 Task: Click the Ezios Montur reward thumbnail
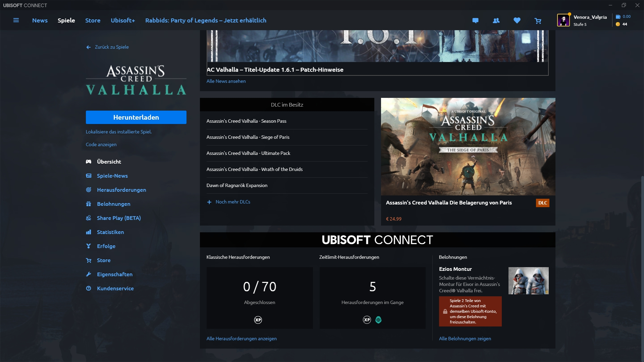pyautogui.click(x=529, y=281)
